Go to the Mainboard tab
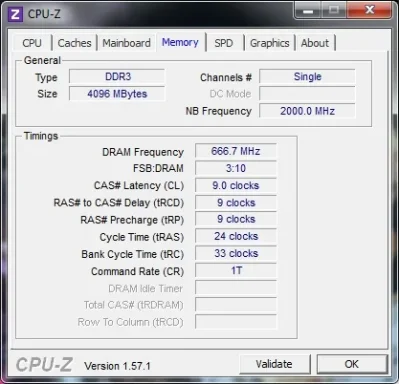Screen dimensions: 399x384 126,43
